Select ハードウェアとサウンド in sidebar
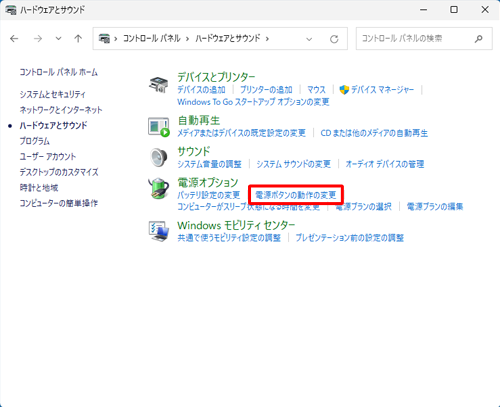 pyautogui.click(x=53, y=125)
